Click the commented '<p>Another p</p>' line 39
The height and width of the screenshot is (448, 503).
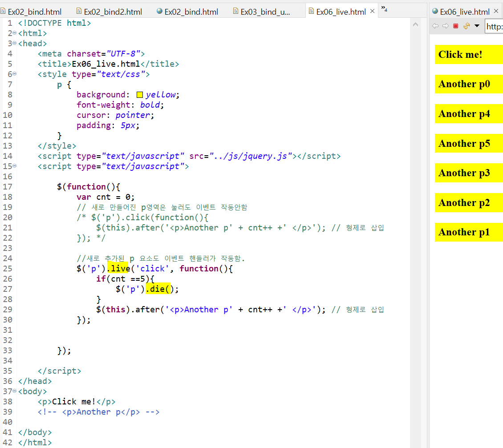pyautogui.click(x=98, y=412)
